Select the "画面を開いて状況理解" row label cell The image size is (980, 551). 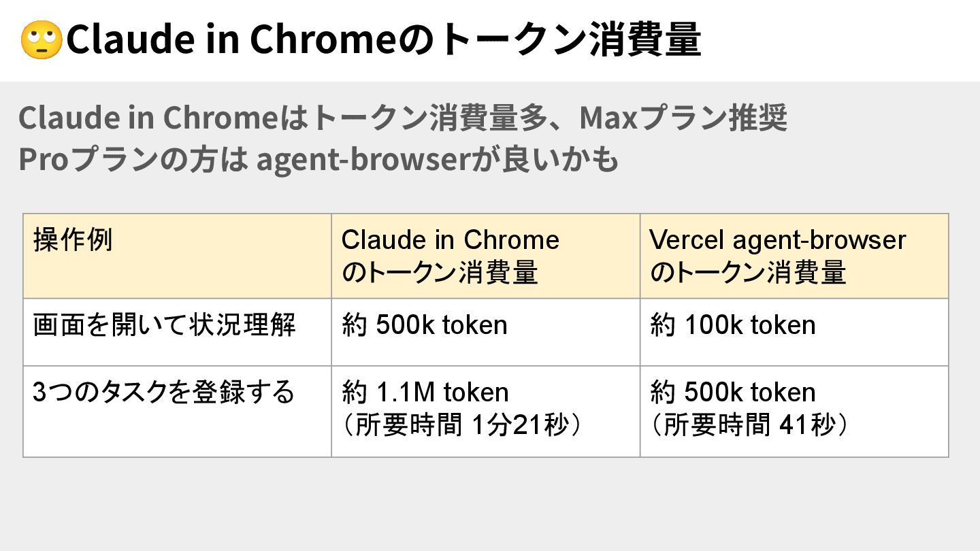165,325
